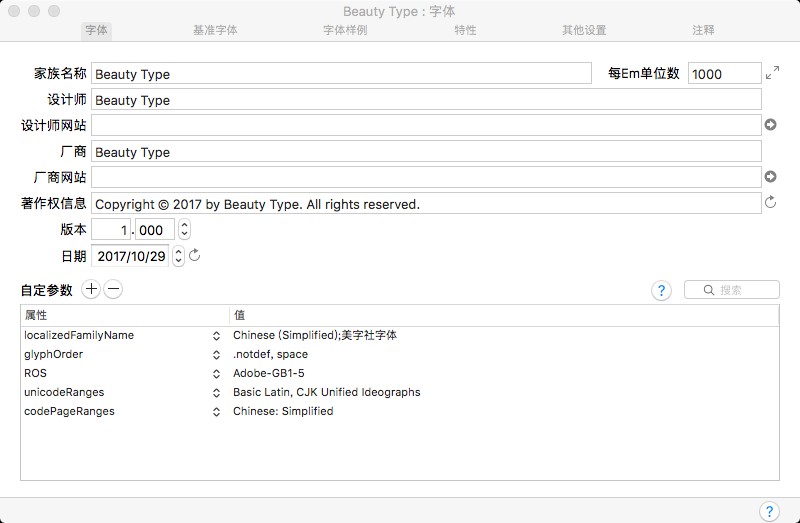Open custom parameters help question mark
This screenshot has height=523, width=800.
tap(661, 290)
